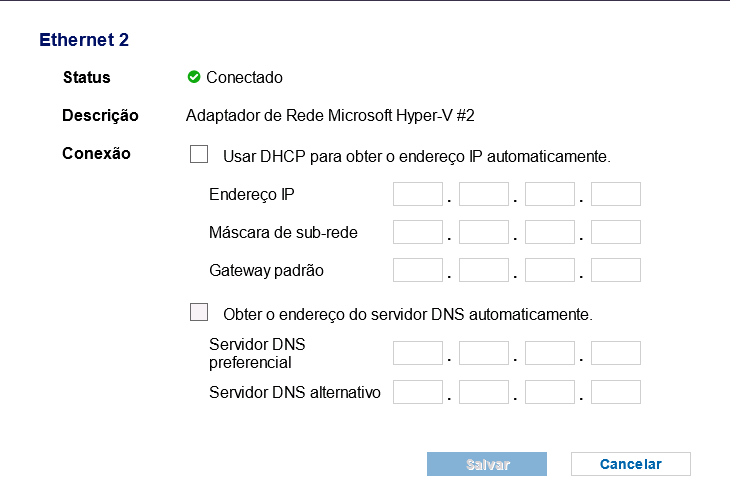Select third octet of Endereço IP
The width and height of the screenshot is (730, 498).
point(550,194)
